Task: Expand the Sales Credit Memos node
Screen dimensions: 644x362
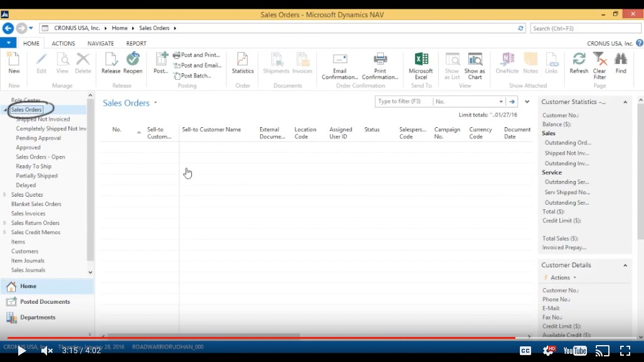Action: point(5,232)
